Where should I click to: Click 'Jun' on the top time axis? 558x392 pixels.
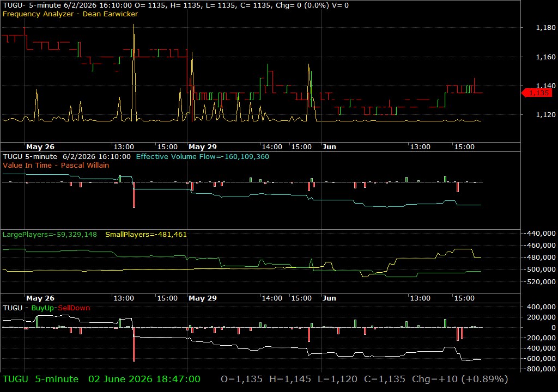(x=329, y=147)
